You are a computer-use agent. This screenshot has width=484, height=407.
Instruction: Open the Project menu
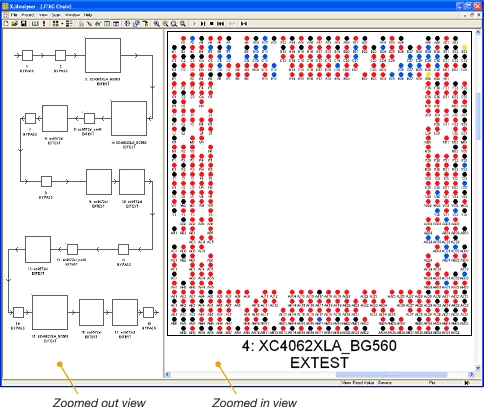tap(28, 15)
